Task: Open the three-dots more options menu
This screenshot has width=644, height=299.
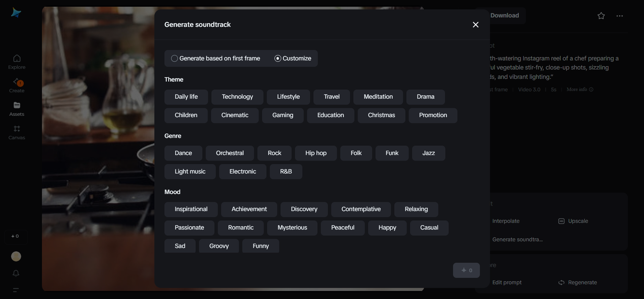Action: coord(620,16)
